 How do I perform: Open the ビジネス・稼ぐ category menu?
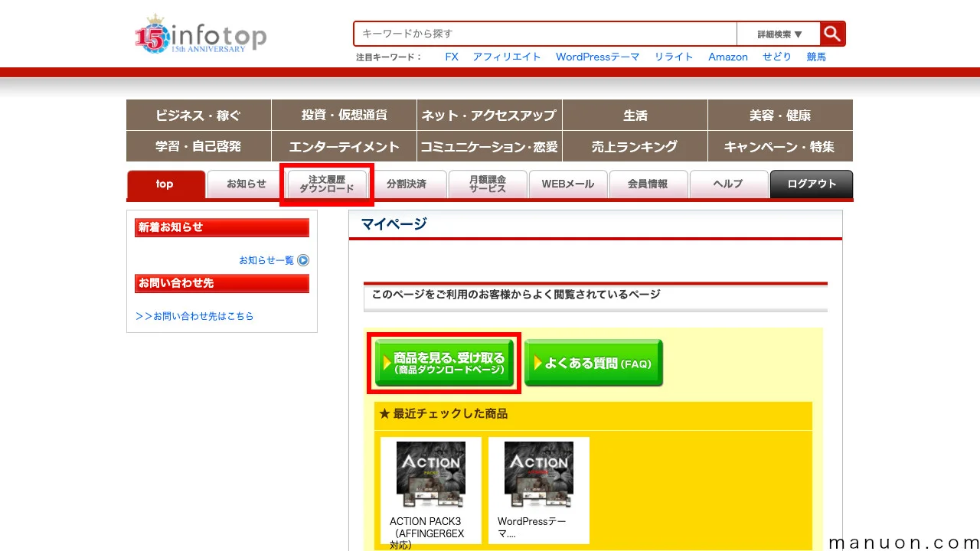(x=198, y=115)
